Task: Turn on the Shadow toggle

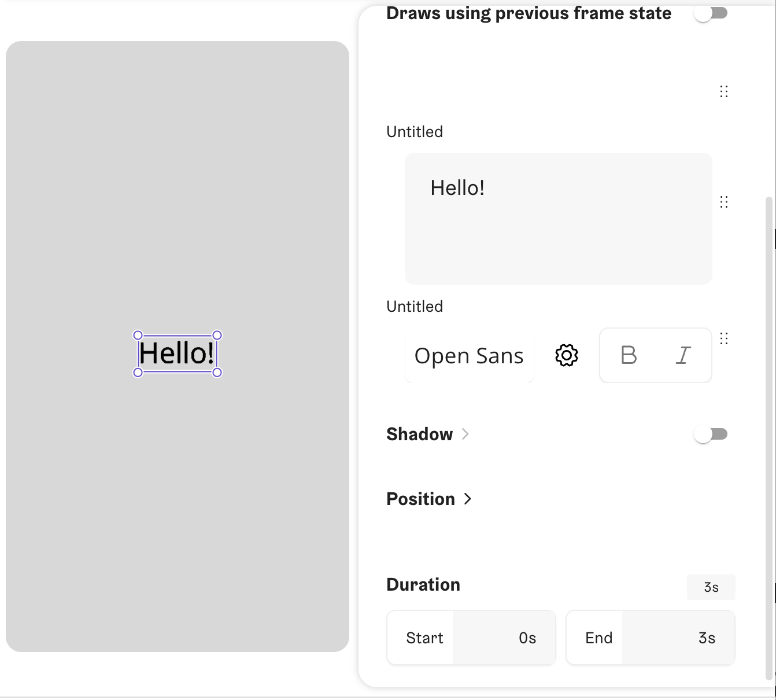Action: tap(711, 434)
